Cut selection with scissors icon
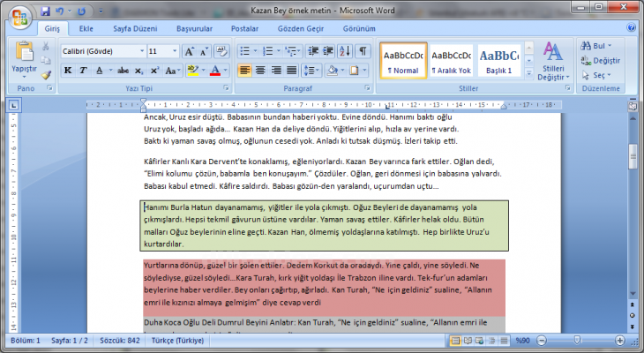The image size is (644, 353). pyautogui.click(x=46, y=45)
